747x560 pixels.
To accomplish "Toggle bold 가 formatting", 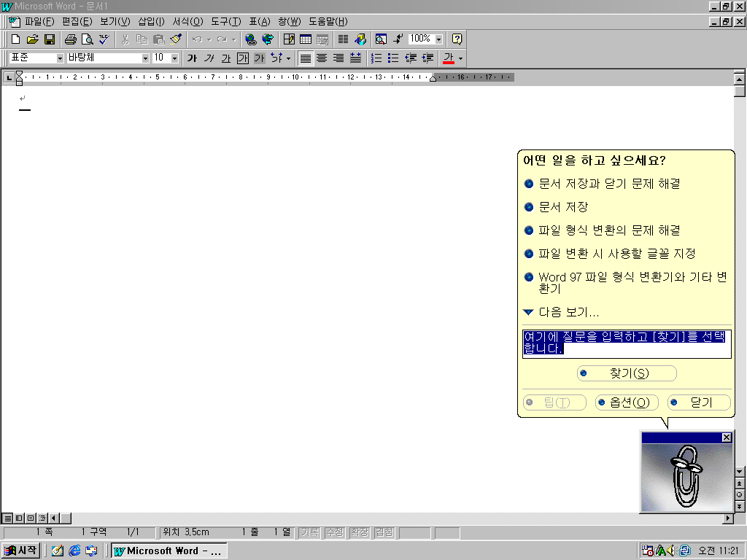I will (x=192, y=58).
